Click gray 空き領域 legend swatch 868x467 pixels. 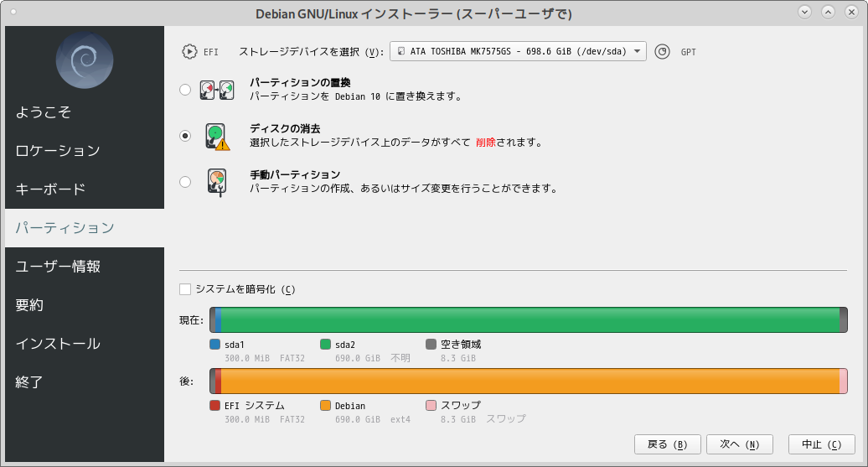coord(431,344)
